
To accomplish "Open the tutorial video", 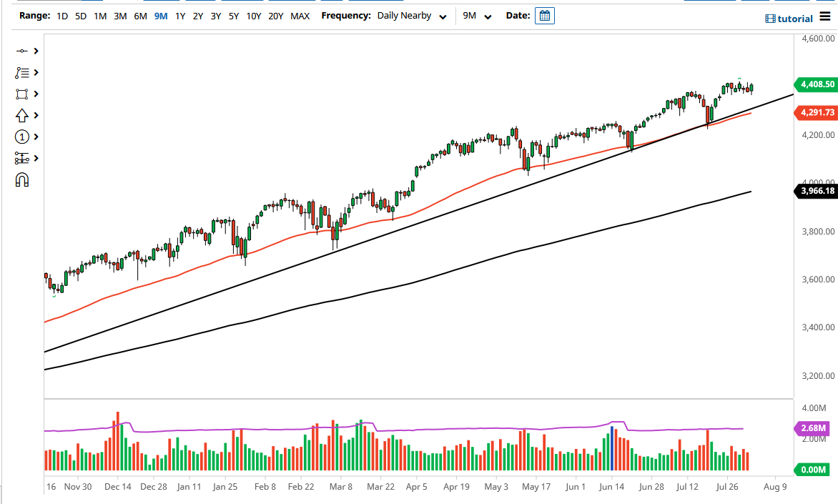I will [x=789, y=18].
